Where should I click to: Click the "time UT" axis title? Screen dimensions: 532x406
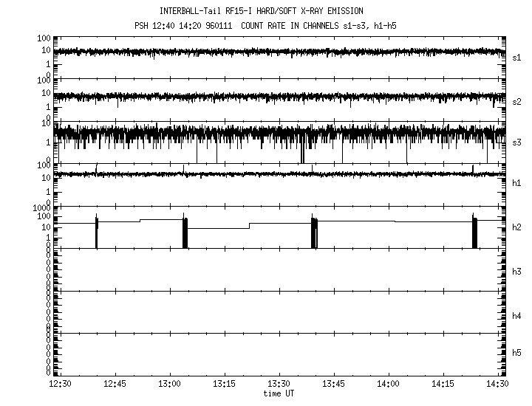(279, 393)
